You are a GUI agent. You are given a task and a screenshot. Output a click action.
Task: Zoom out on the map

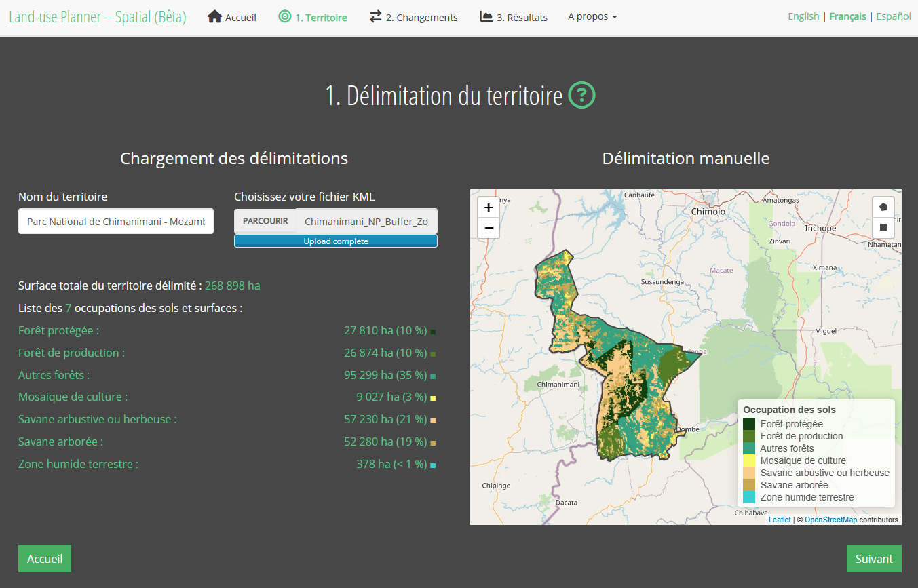pyautogui.click(x=489, y=228)
